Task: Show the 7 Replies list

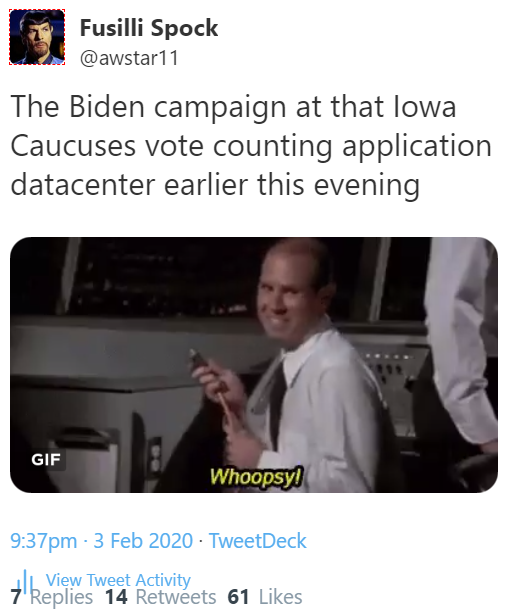Action: click(x=52, y=597)
